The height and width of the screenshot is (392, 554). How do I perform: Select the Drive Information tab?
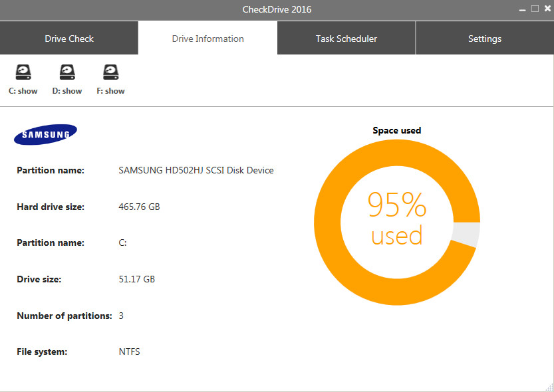(208, 38)
